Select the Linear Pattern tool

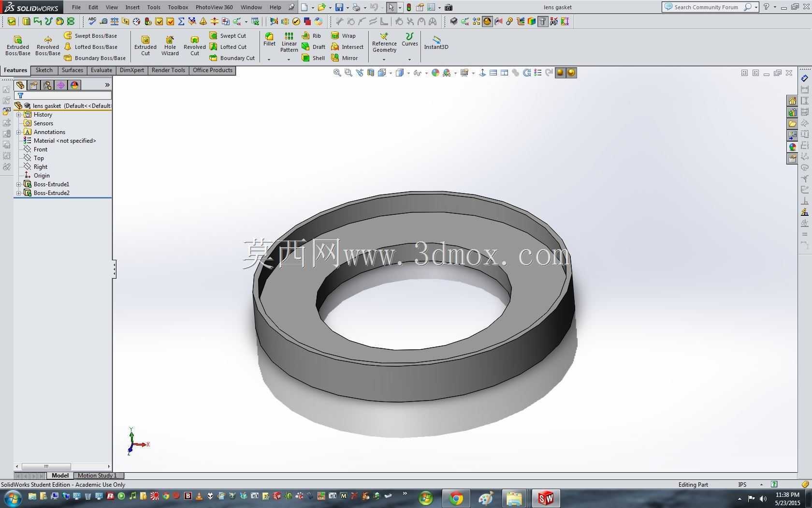[289, 43]
